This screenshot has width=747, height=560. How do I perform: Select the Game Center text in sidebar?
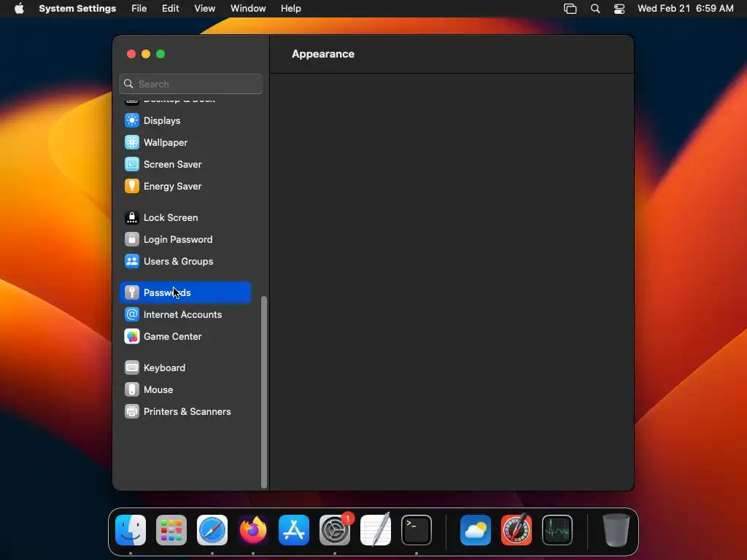(172, 337)
